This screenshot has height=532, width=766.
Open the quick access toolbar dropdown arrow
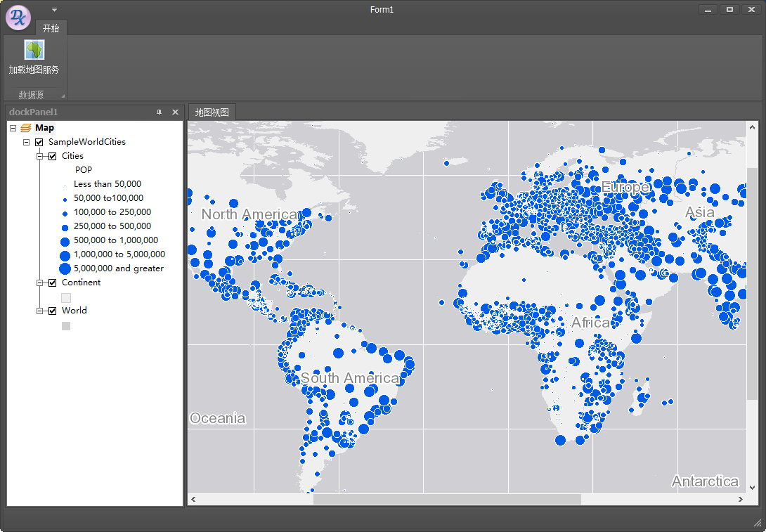pos(53,9)
